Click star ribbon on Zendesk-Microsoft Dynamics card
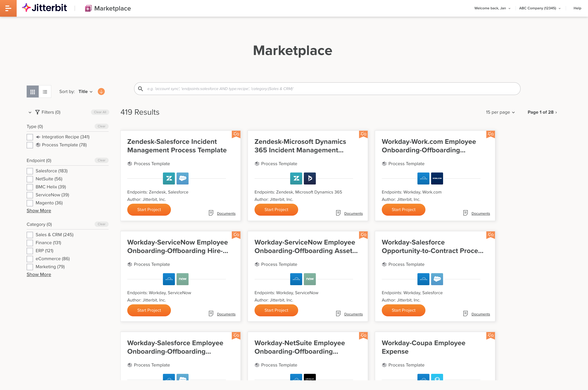 point(363,134)
